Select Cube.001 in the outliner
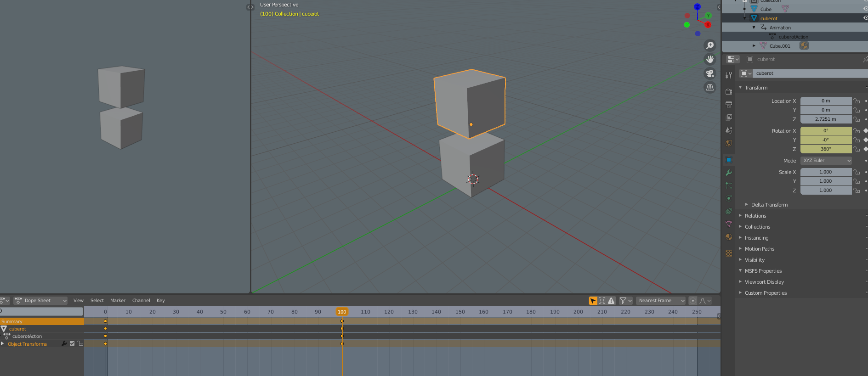868x376 pixels. [x=780, y=46]
